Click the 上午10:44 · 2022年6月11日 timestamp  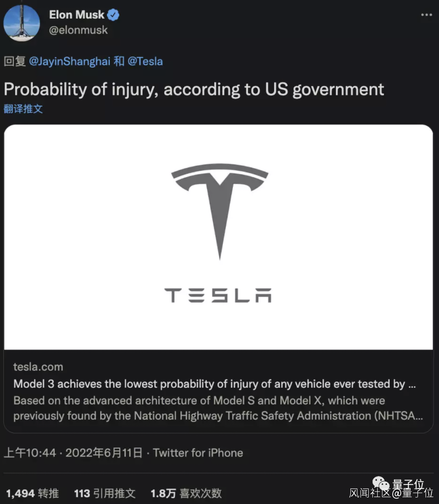pos(73,453)
